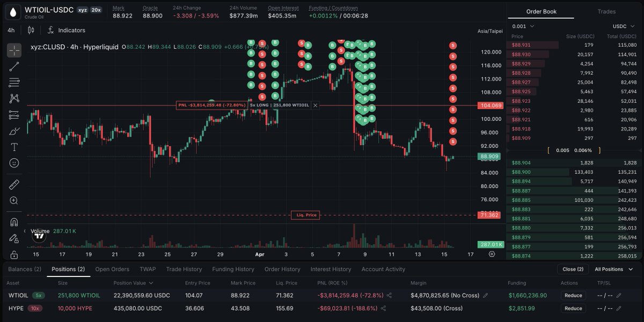Image resolution: width=644 pixels, height=322 pixels.
Task: Click the bid price $88.904
Action: pyautogui.click(x=521, y=163)
